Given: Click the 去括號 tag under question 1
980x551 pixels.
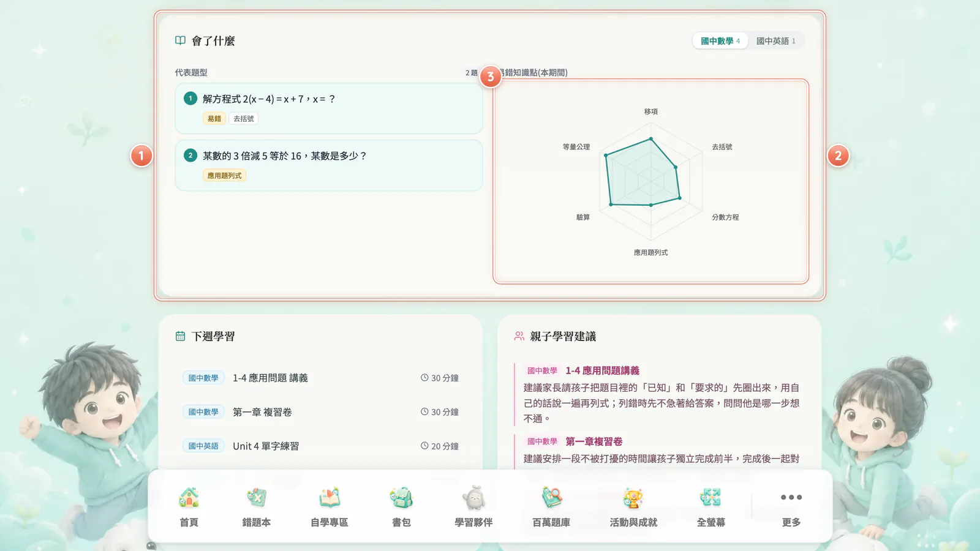Looking at the screenshot, I should click(244, 119).
